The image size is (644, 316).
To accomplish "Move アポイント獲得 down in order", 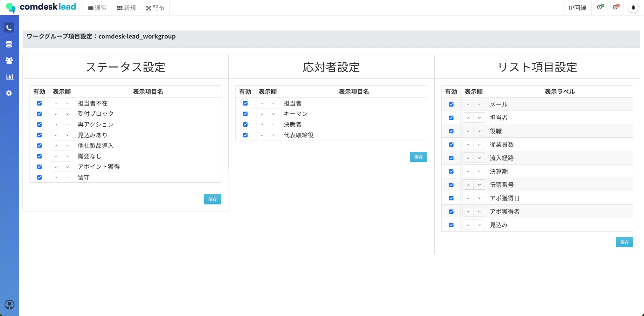I will tap(67, 167).
